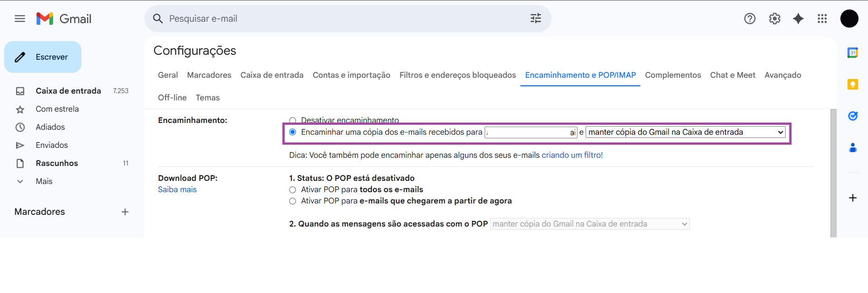Open the Help support icon

[x=749, y=19]
